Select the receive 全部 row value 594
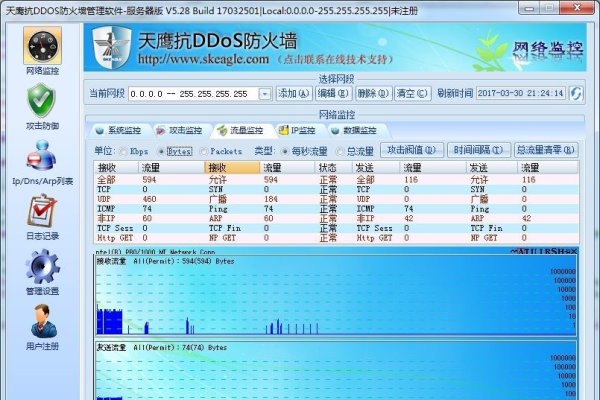The height and width of the screenshot is (400, 600). coord(149,180)
